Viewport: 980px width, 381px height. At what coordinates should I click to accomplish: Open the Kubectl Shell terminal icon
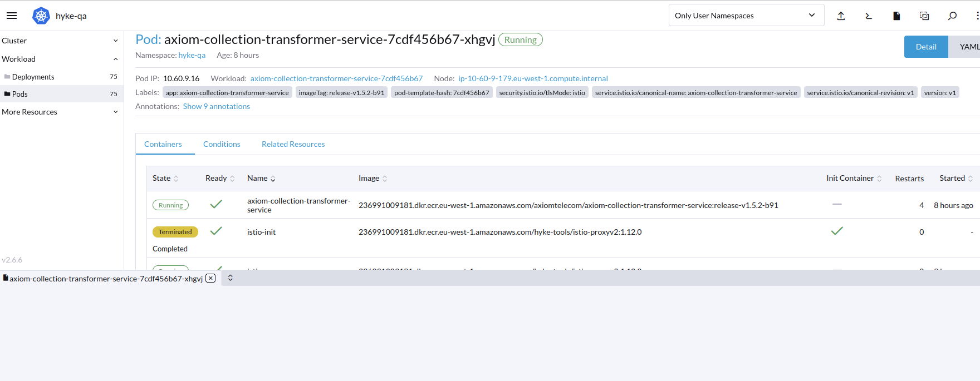tap(869, 16)
